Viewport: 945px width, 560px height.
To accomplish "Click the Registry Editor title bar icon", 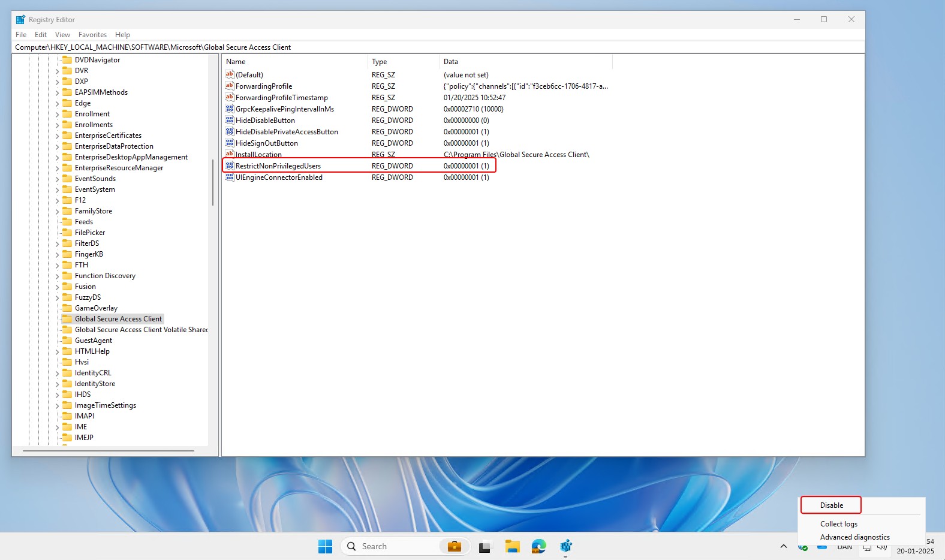I will click(21, 20).
